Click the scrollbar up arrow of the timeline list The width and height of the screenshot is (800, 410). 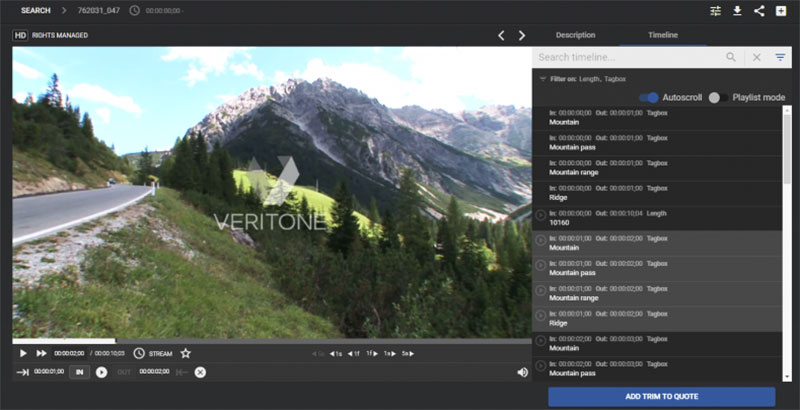pos(787,110)
